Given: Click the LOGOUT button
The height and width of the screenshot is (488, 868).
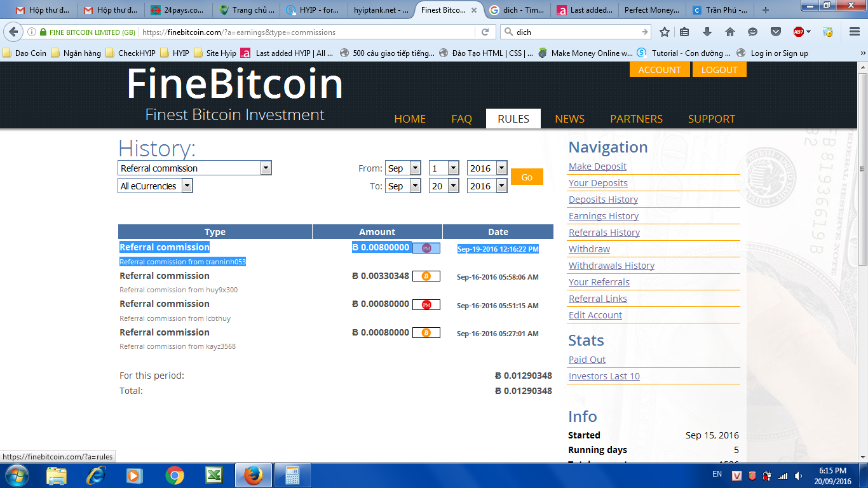Looking at the screenshot, I should click(x=719, y=70).
